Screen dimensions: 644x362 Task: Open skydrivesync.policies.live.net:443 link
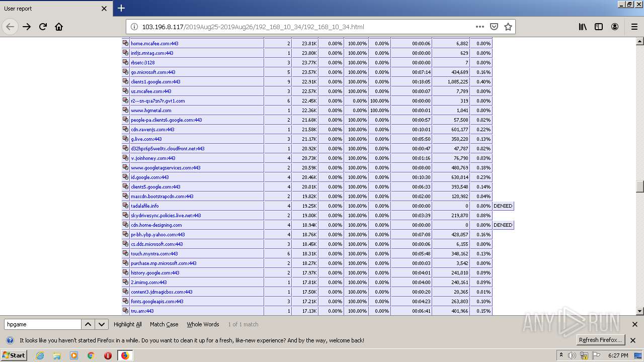166,216
